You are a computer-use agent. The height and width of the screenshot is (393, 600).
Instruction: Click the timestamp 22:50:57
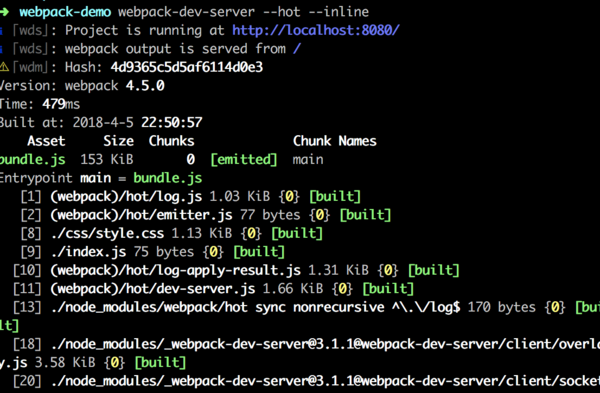point(171,122)
